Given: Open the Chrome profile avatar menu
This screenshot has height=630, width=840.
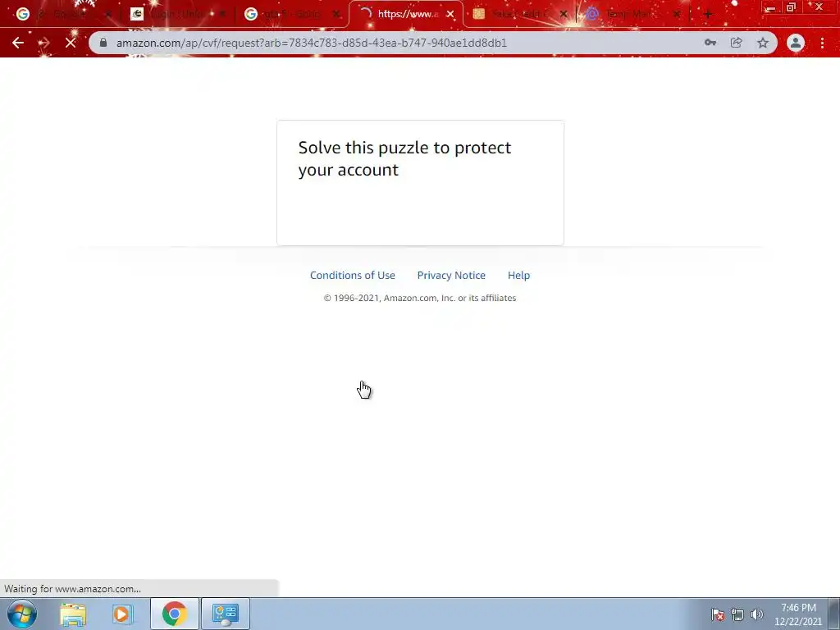Looking at the screenshot, I should (x=796, y=43).
